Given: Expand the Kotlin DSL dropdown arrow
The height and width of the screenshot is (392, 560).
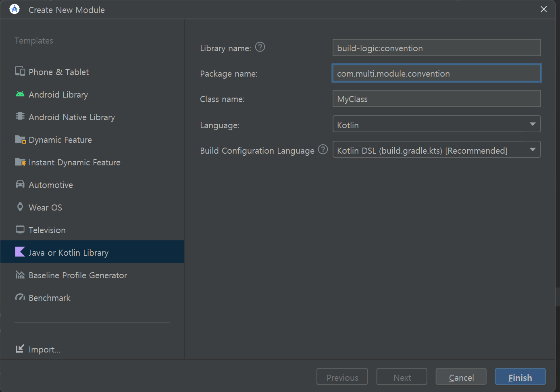Looking at the screenshot, I should (533, 150).
